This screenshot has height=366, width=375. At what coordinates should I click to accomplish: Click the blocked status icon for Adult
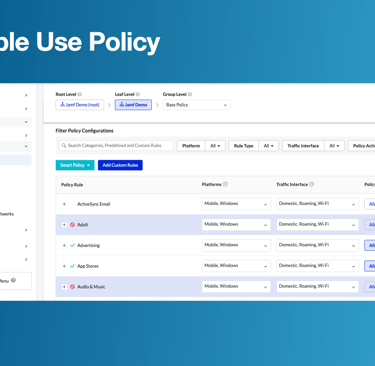coord(72,225)
